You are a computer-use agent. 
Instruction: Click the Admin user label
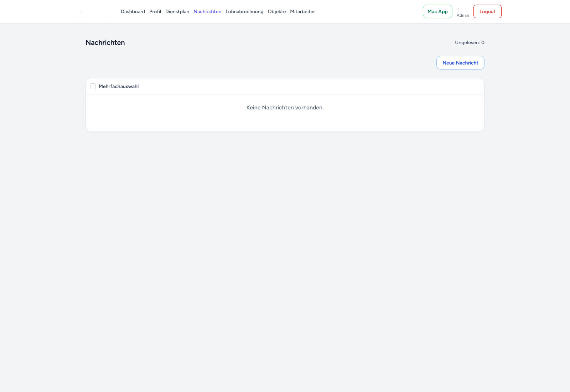coord(463,15)
